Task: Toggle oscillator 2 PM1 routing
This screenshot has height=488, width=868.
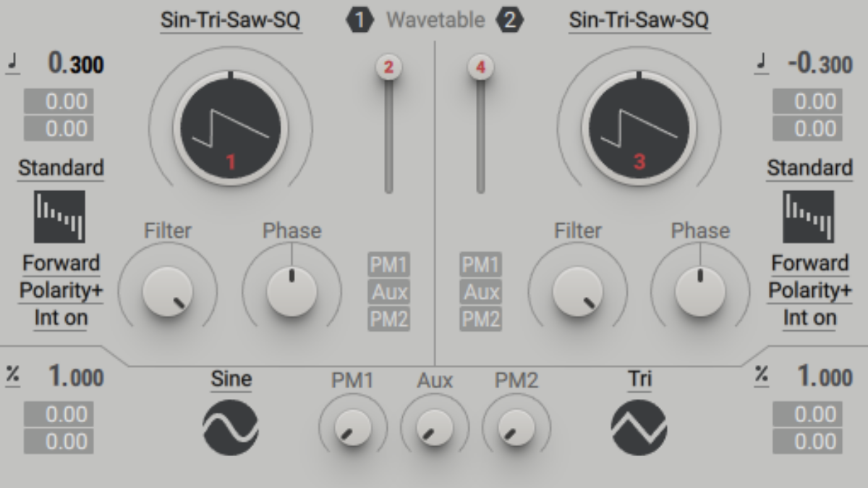Action: (481, 265)
